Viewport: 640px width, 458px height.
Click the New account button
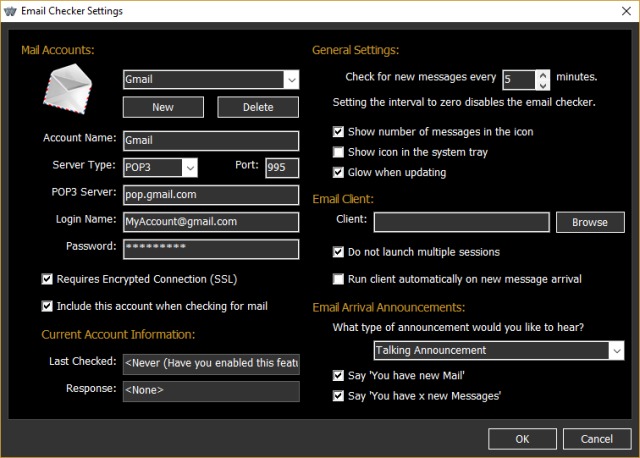(x=163, y=107)
